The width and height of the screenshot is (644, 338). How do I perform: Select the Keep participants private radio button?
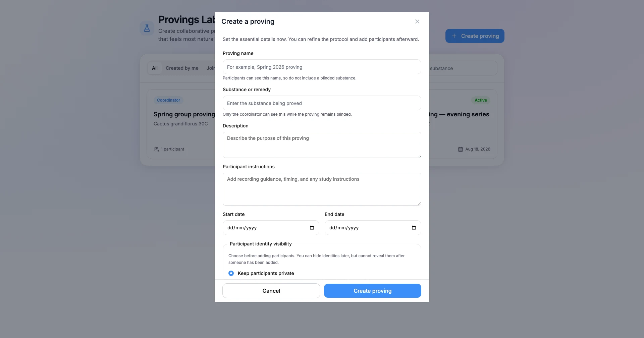point(231,273)
